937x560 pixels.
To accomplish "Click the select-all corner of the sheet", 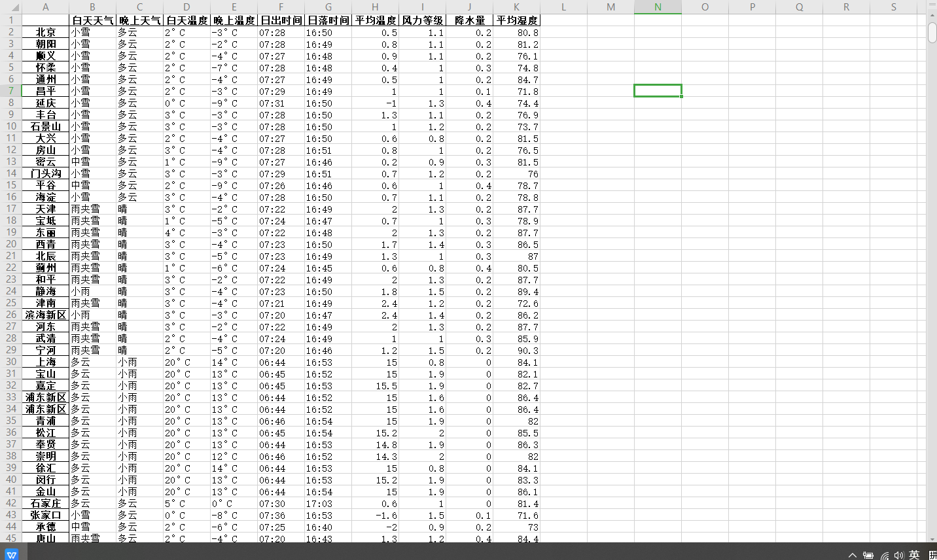I will pyautogui.click(x=10, y=7).
